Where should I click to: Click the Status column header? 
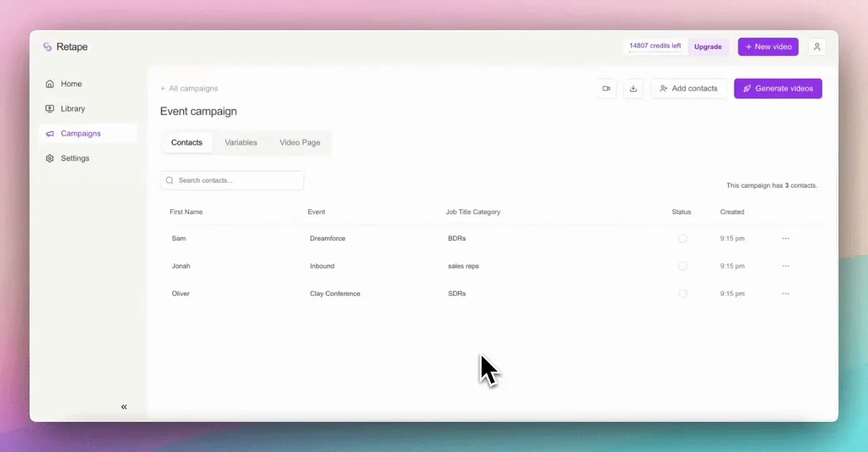pos(682,212)
